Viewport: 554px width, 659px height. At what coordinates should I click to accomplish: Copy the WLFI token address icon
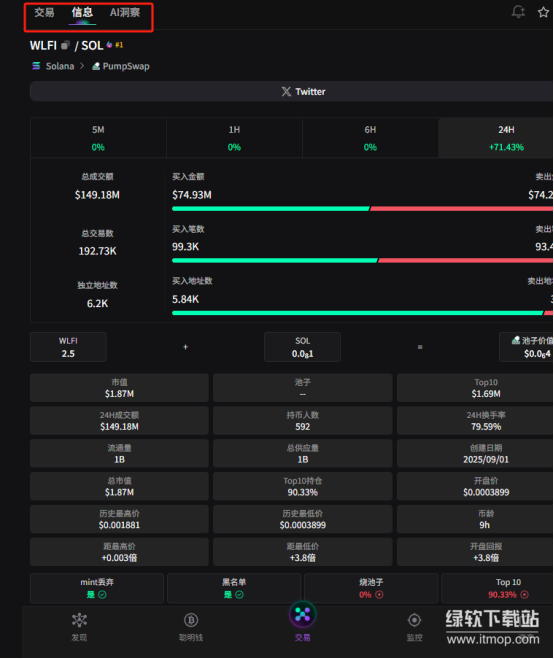[x=65, y=45]
